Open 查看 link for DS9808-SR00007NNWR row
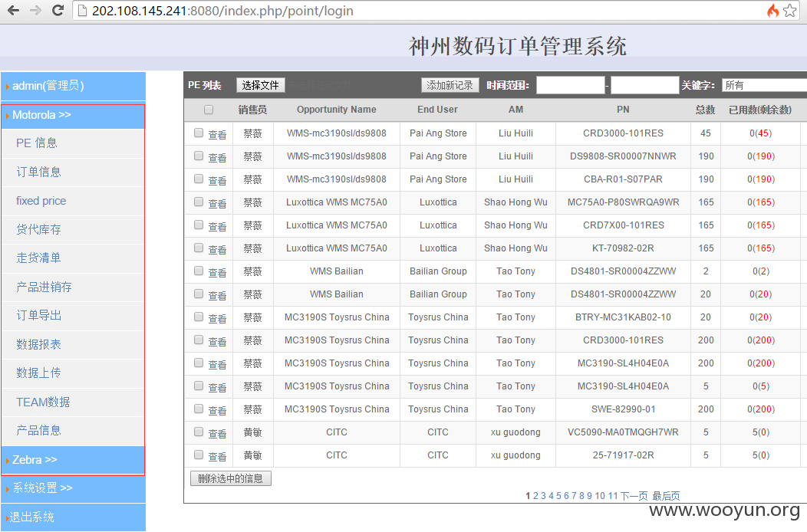The height and width of the screenshot is (532, 807). pyautogui.click(x=217, y=157)
